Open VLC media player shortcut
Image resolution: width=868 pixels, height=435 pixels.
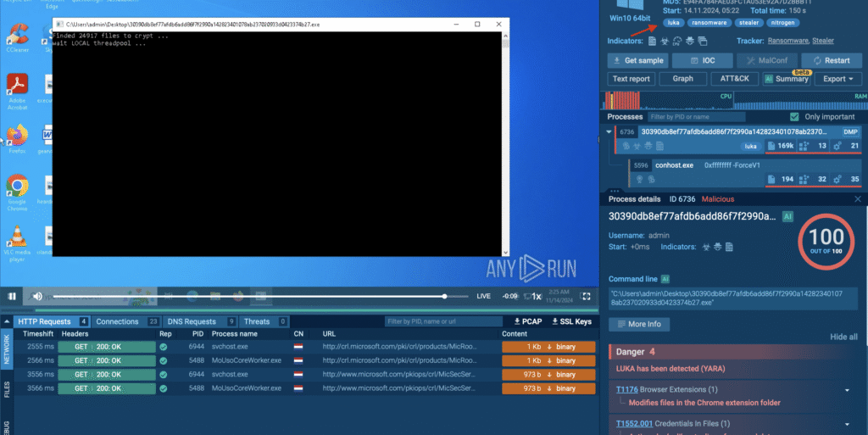pyautogui.click(x=17, y=243)
